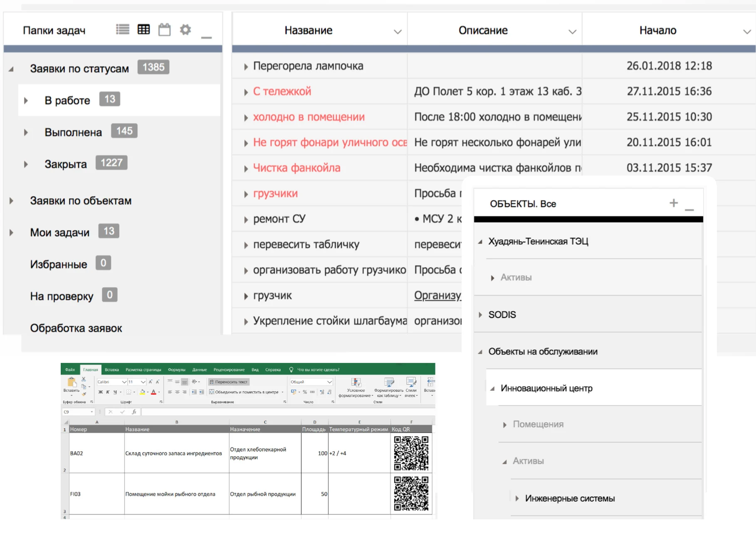Screen dimensions: 756x541
Task: Click the Cut scissors icon in Excel
Action: pos(84,380)
